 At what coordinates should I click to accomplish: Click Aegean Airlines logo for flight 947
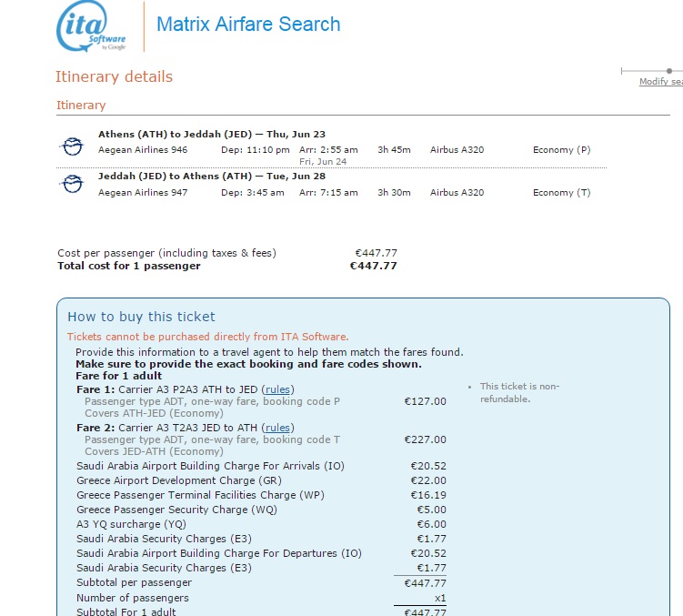[x=72, y=184]
